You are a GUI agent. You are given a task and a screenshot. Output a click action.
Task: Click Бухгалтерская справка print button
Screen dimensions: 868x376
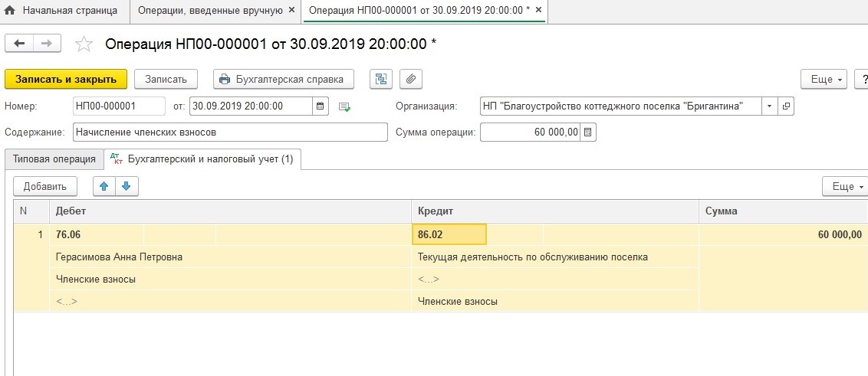click(283, 79)
